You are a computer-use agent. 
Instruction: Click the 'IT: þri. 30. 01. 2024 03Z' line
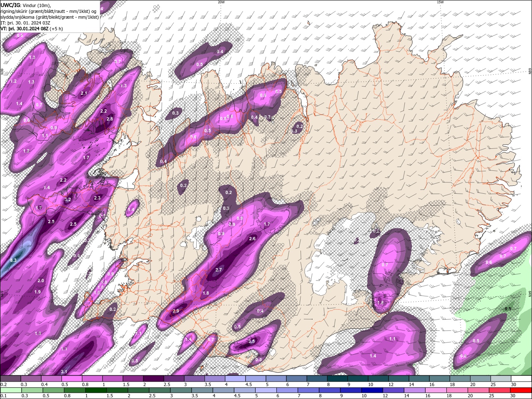pos(26,23)
